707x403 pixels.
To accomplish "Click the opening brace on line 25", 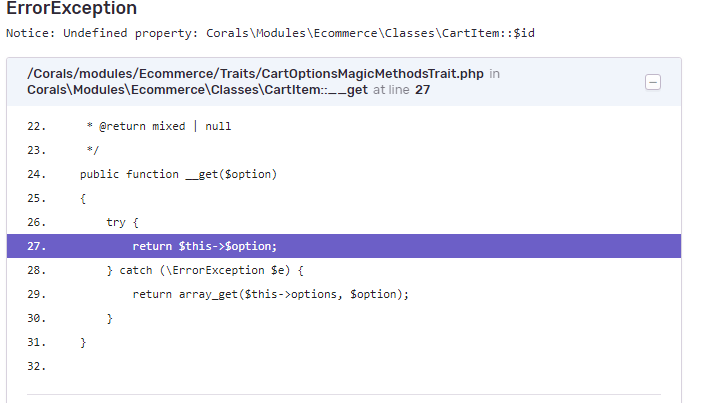I will pyautogui.click(x=83, y=198).
